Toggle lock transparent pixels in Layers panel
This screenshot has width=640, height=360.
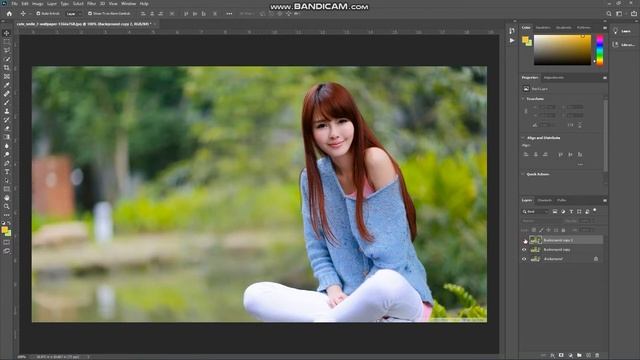[x=534, y=230]
